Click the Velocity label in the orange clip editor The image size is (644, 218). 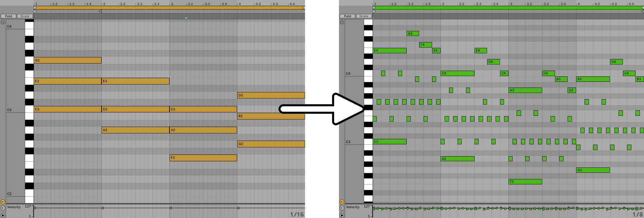[x=14, y=207]
